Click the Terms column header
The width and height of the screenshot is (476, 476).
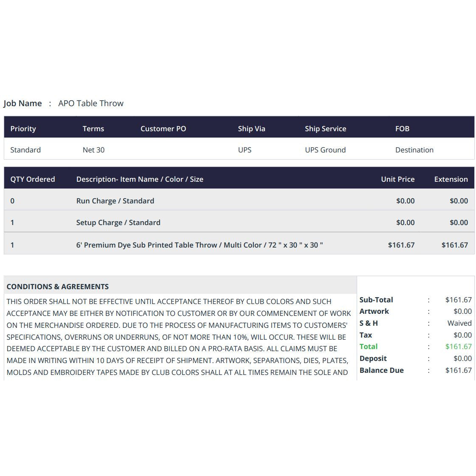(x=93, y=129)
